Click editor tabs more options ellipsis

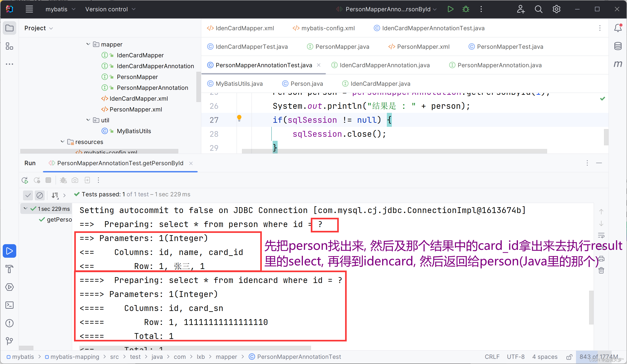point(600,28)
